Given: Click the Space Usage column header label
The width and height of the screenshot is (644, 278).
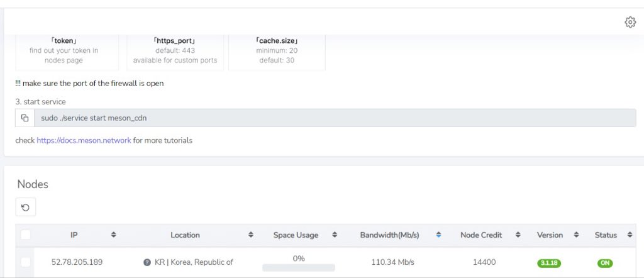Looking at the screenshot, I should [x=296, y=235].
